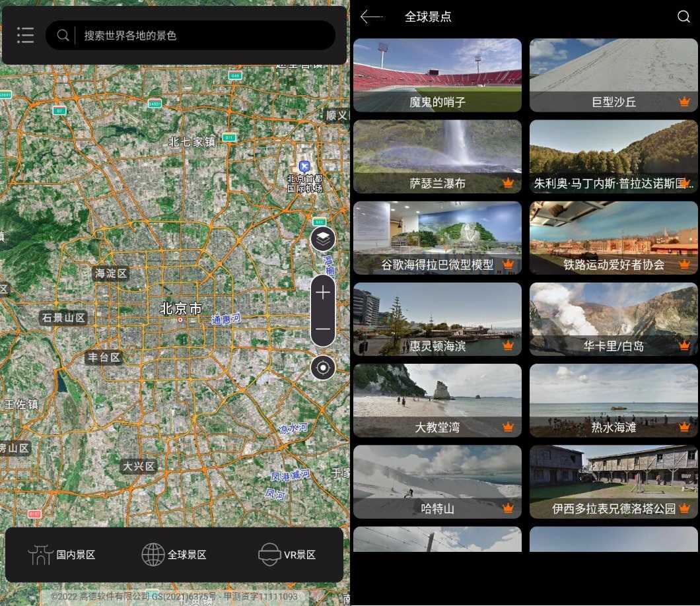
Task: Select the 谷歌海得拉巴微型模型 card
Action: pyautogui.click(x=437, y=238)
